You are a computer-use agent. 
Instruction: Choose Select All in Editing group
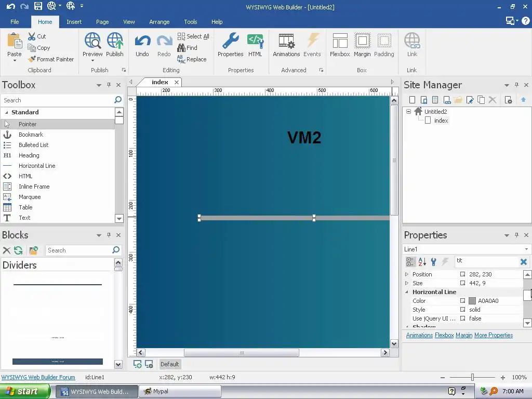point(193,36)
